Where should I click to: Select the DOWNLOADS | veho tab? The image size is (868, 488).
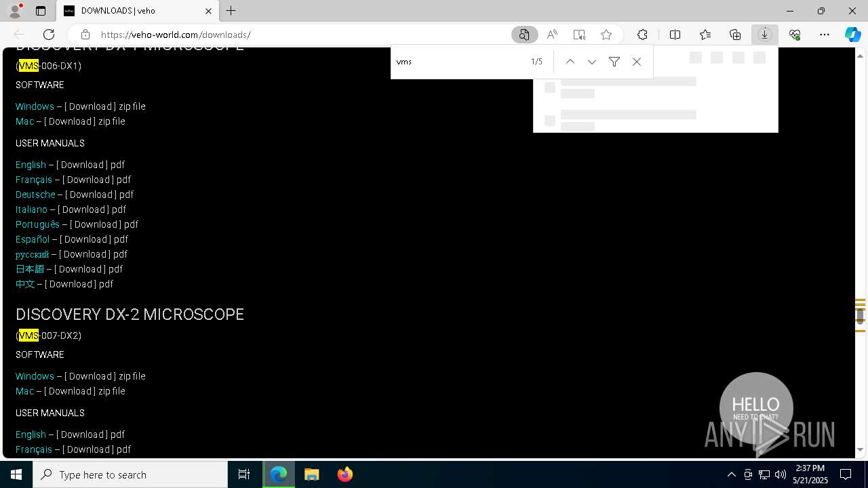[138, 11]
